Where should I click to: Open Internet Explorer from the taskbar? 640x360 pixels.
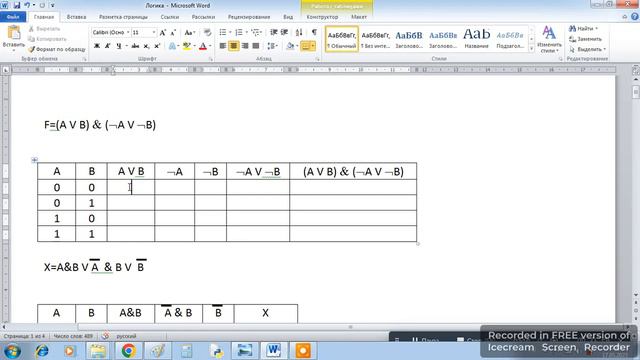pyautogui.click(x=42, y=351)
